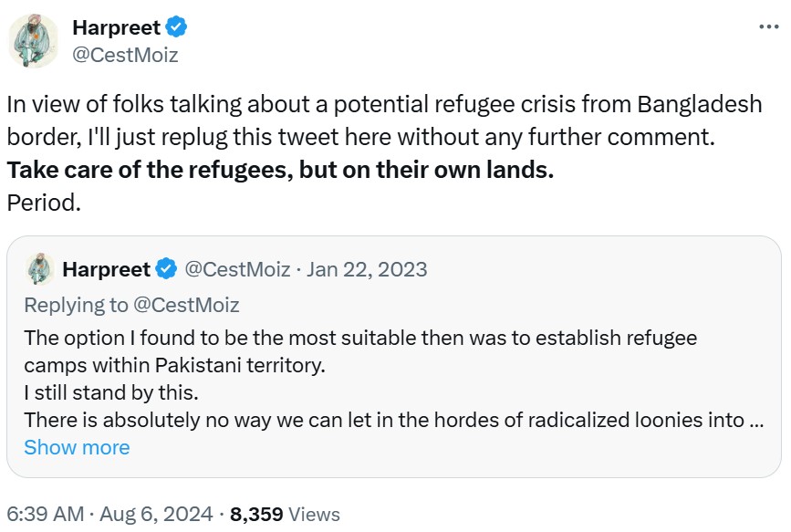Select the Harpreet name in the quoted tweet
The height and width of the screenshot is (532, 791).
pyautogui.click(x=106, y=269)
